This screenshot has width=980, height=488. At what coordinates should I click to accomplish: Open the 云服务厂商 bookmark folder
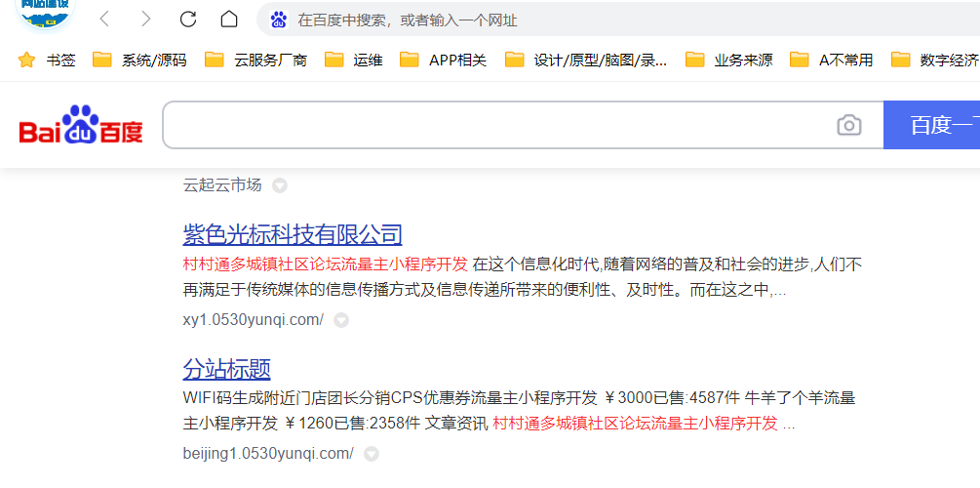256,61
